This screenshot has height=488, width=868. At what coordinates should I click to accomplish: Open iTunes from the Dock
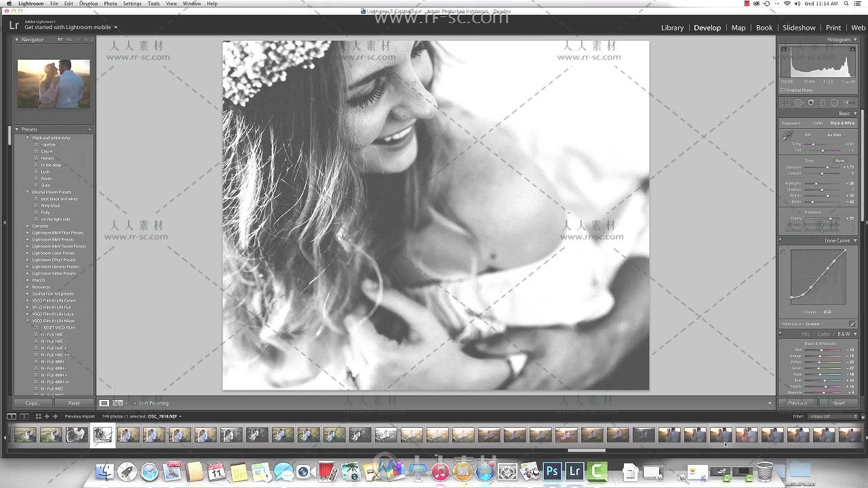[x=440, y=471]
